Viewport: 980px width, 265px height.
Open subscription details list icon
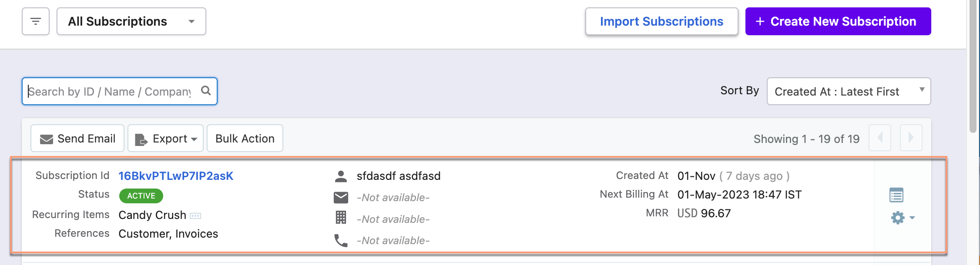[896, 195]
